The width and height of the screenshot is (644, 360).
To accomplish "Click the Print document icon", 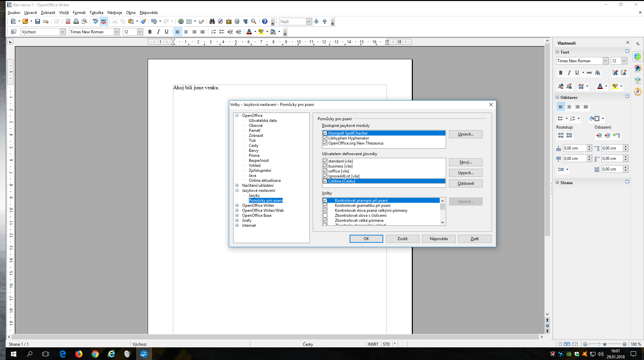I will (76, 21).
